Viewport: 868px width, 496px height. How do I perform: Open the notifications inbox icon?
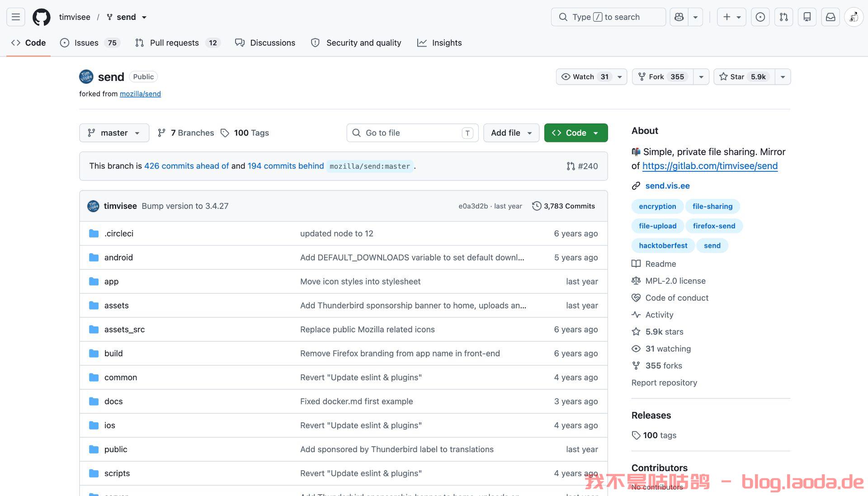click(x=831, y=17)
